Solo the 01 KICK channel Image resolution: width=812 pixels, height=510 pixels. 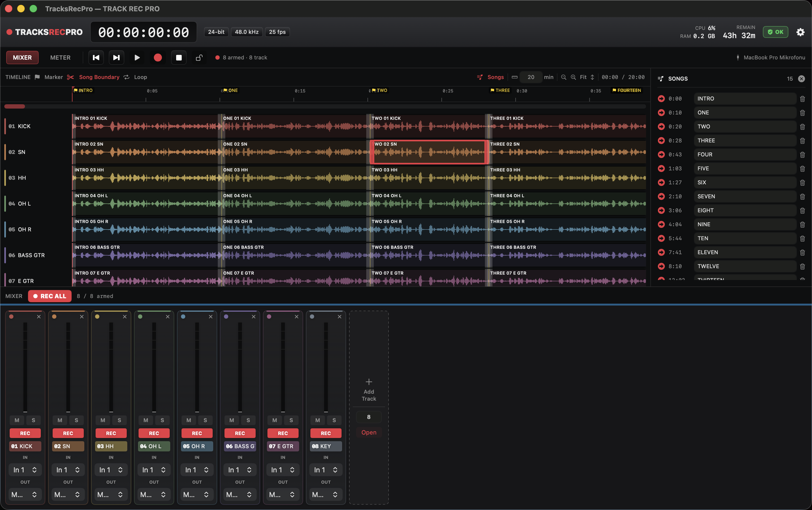pos(33,420)
